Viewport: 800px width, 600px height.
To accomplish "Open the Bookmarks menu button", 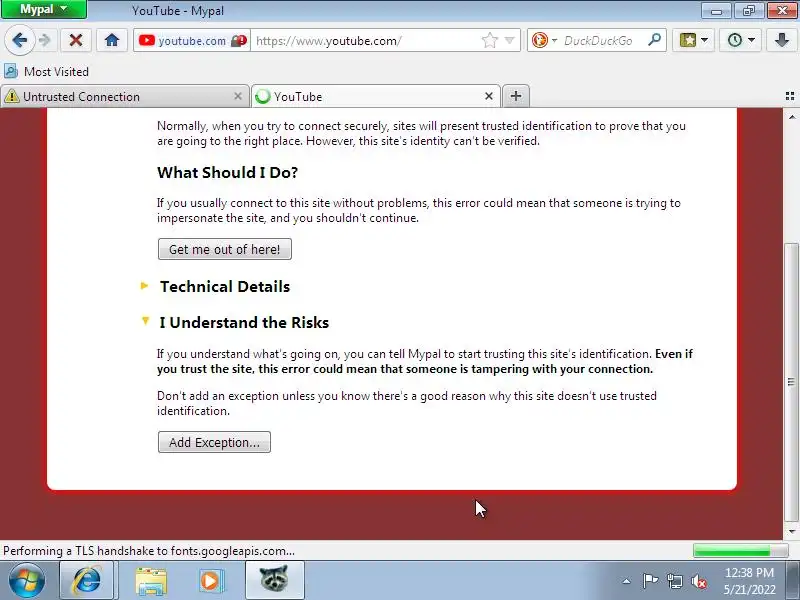I will [x=693, y=40].
